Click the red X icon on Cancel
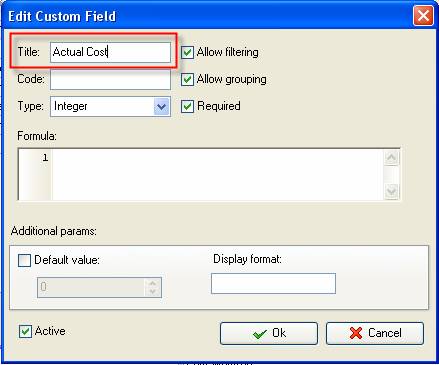This screenshot has width=439, height=365. [356, 333]
